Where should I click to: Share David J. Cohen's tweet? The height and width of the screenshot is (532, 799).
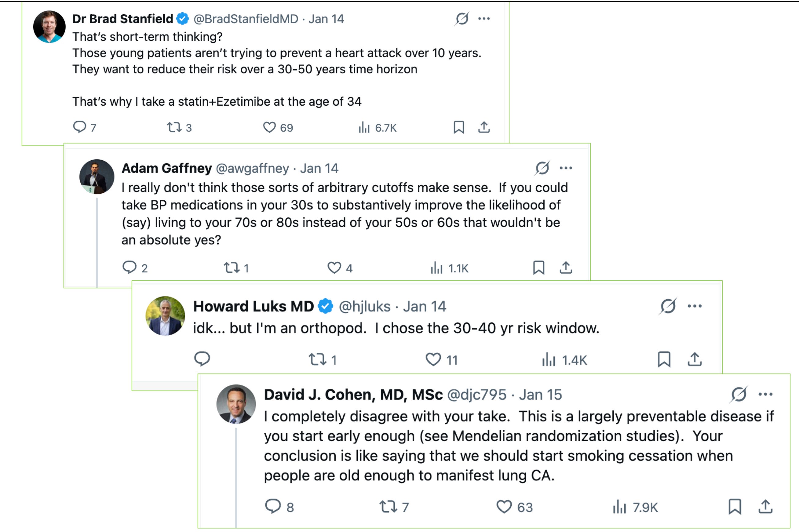(765, 507)
